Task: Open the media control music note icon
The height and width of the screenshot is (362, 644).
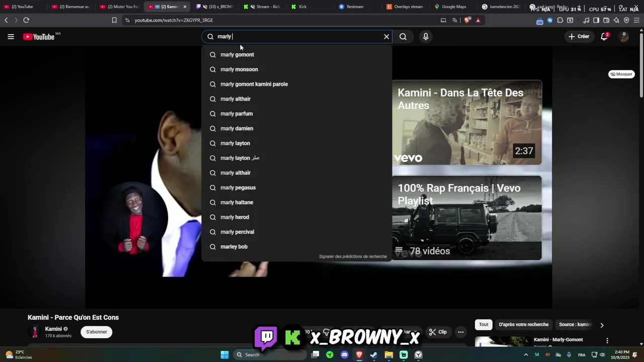Action: click(586, 20)
